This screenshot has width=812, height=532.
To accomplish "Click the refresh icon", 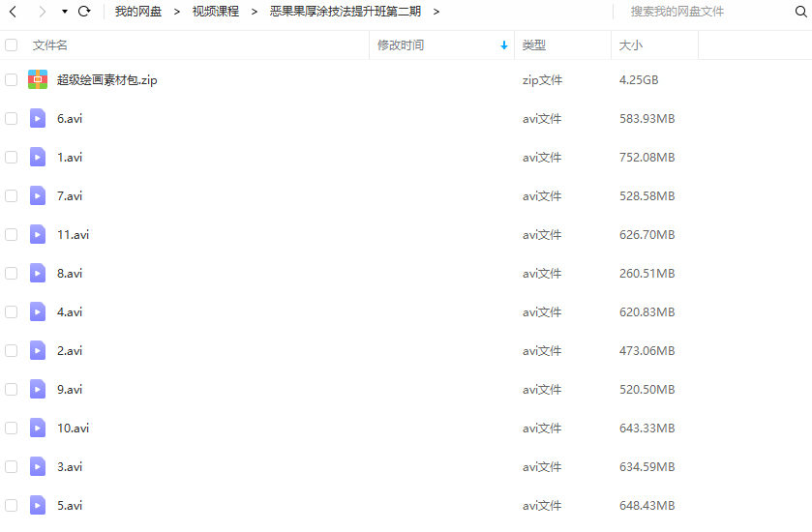I will coord(84,12).
